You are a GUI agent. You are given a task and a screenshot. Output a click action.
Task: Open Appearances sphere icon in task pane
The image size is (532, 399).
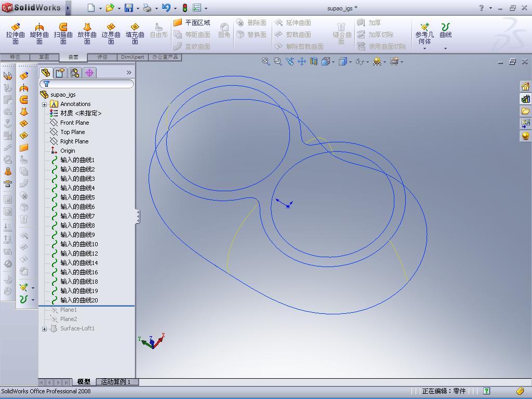click(525, 136)
